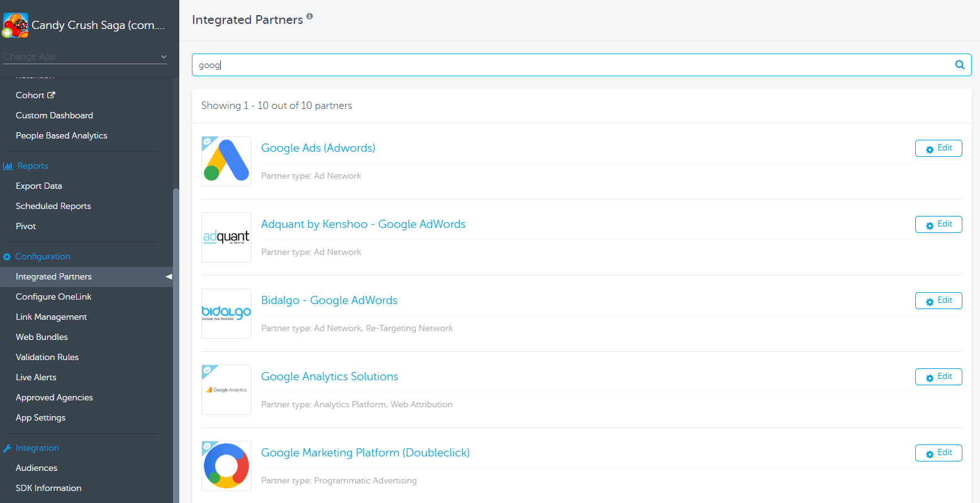Click the info icon beside Integrated Partners
Viewport: 980px width, 503px height.
[x=309, y=16]
